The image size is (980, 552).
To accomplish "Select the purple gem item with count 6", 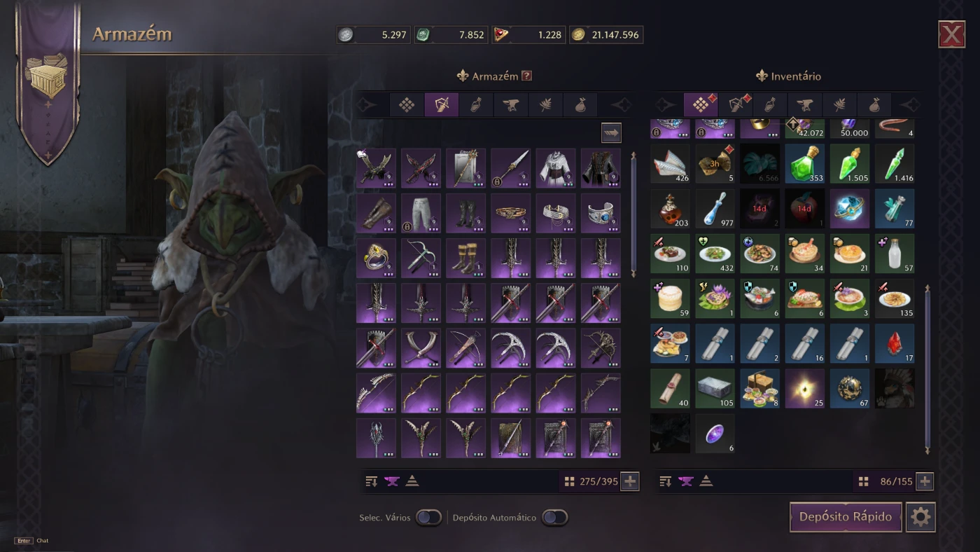I will coord(715,433).
